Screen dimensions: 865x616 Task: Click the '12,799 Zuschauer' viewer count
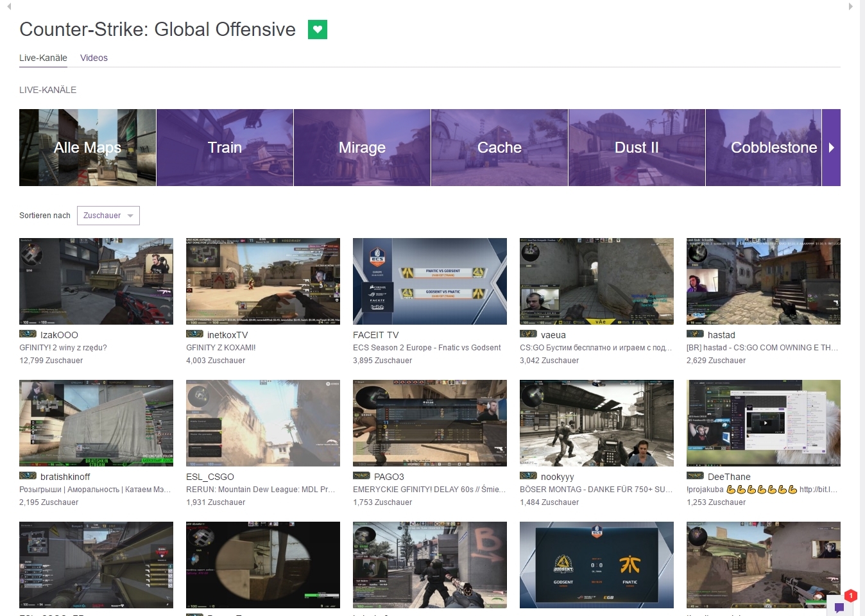pos(51,361)
